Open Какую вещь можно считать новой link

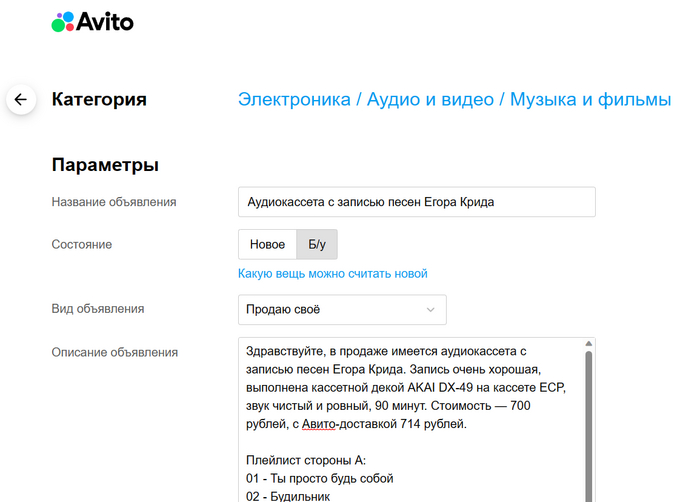pyautogui.click(x=333, y=273)
